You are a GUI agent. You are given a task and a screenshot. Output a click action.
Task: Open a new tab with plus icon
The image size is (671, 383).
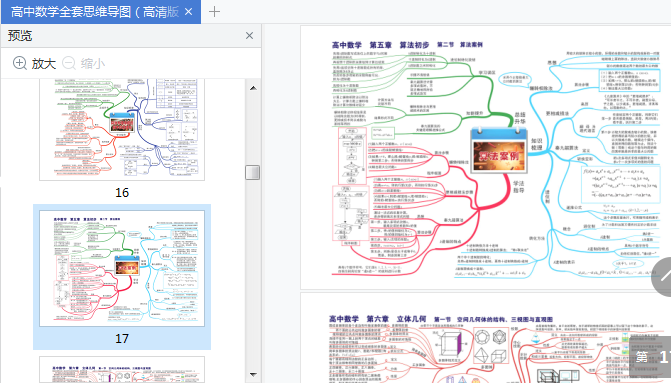pyautogui.click(x=214, y=12)
